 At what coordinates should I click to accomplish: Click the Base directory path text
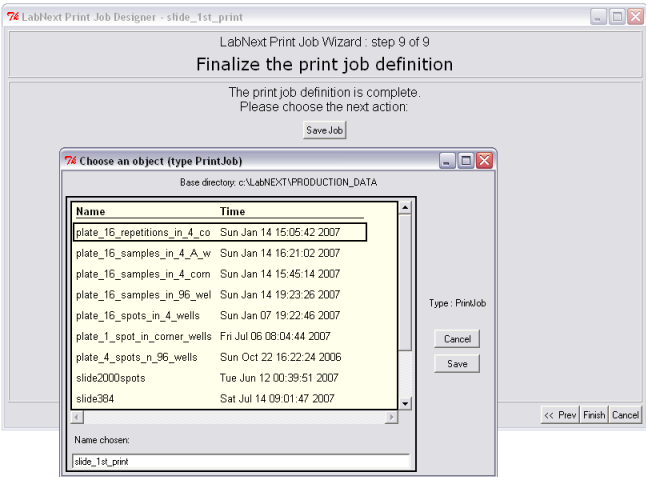tap(279, 182)
